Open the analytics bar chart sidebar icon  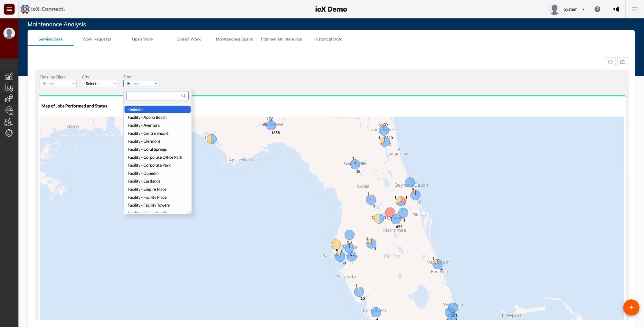[9, 76]
